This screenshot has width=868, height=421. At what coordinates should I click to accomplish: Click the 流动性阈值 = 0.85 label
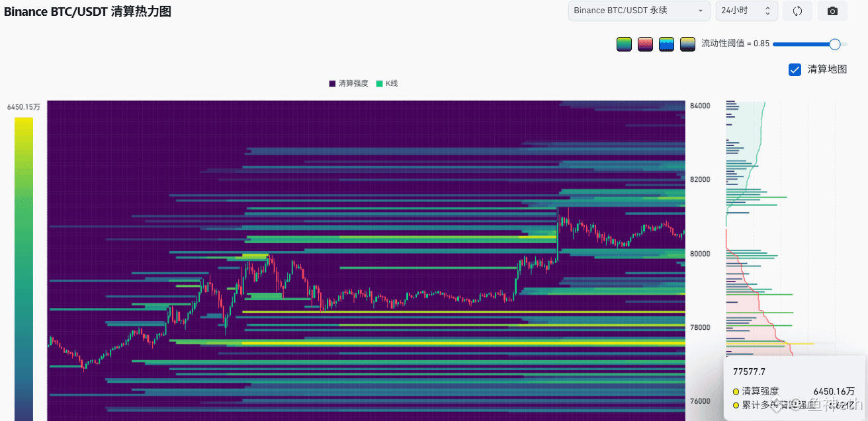click(735, 44)
